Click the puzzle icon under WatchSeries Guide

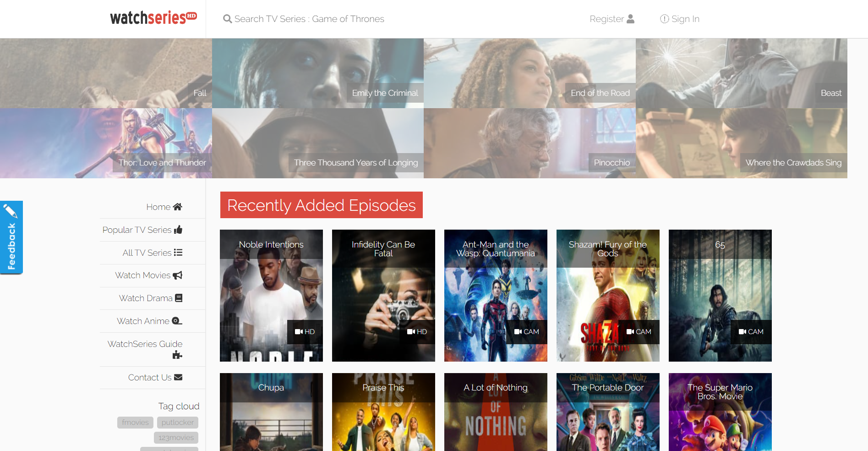[177, 355]
